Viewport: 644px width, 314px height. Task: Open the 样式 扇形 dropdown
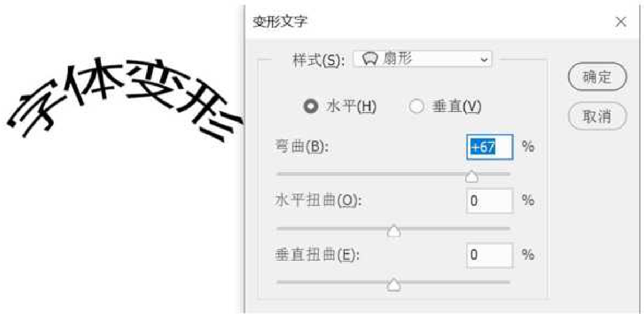422,60
